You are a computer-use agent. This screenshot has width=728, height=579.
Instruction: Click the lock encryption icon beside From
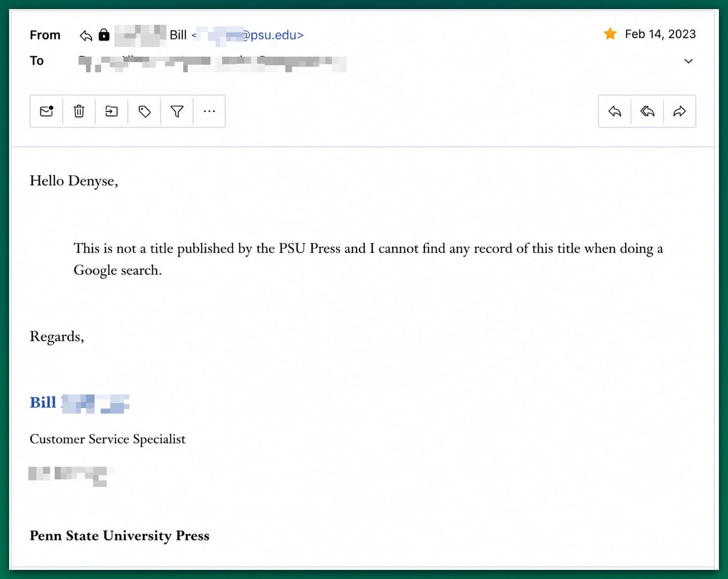pos(104,34)
